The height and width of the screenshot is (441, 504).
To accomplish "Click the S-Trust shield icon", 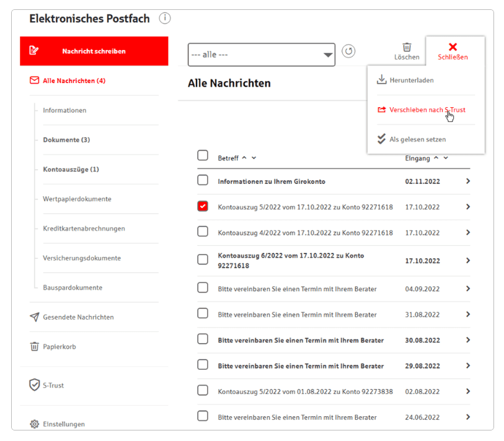I will pyautogui.click(x=34, y=385).
